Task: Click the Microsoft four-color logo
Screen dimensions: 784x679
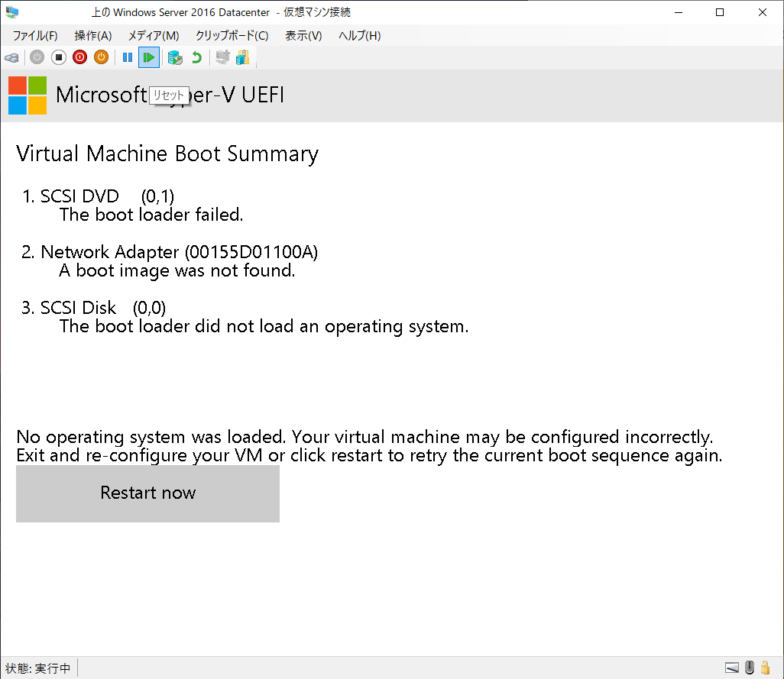Action: (28, 95)
